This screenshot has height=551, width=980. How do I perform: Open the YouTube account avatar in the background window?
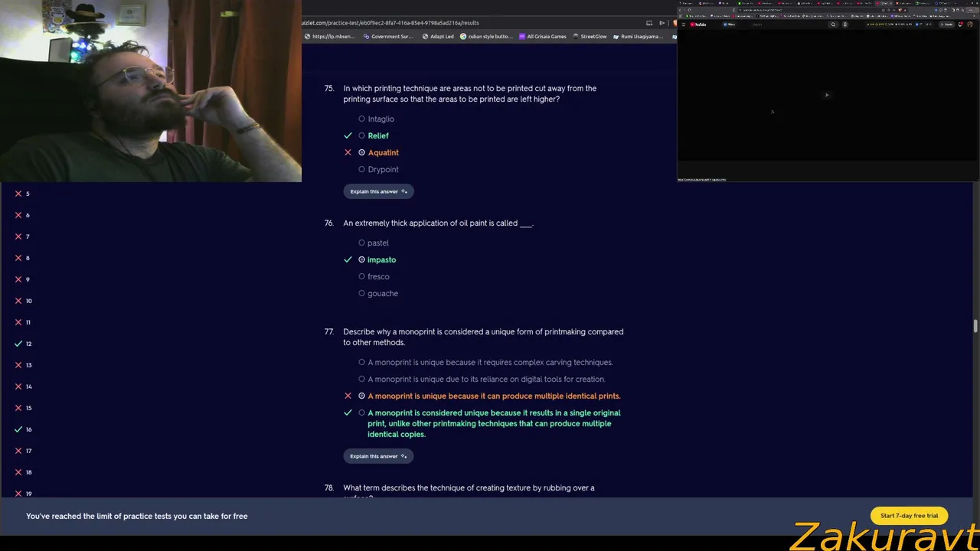pyautogui.click(x=971, y=24)
